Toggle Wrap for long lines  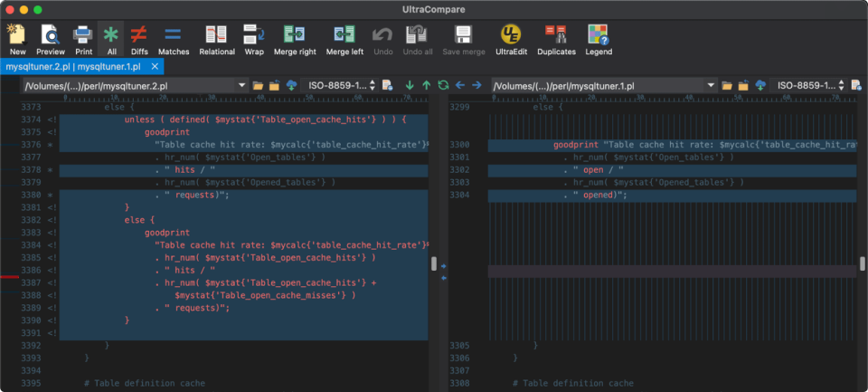[254, 36]
